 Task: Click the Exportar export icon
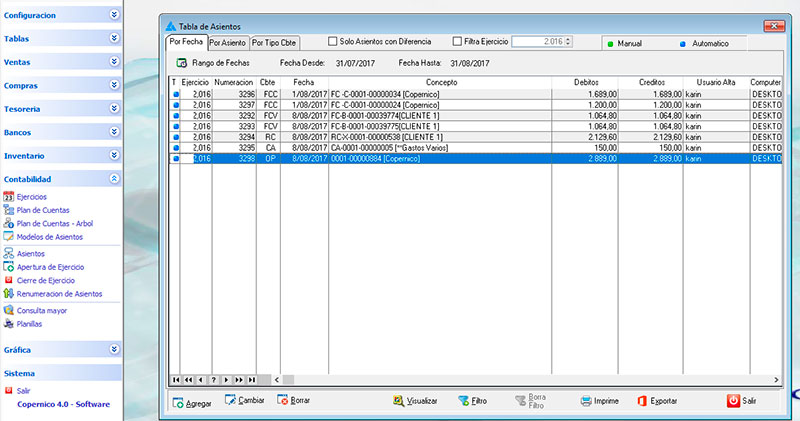pos(642,400)
